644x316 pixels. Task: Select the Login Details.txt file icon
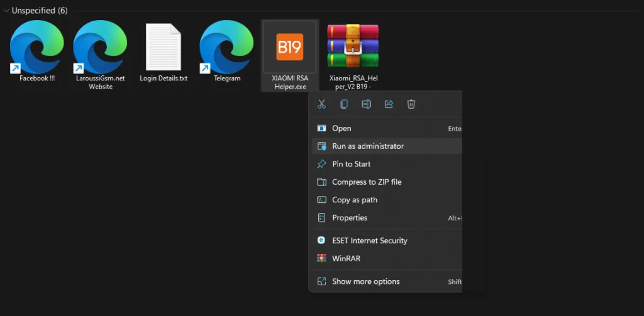pos(164,46)
